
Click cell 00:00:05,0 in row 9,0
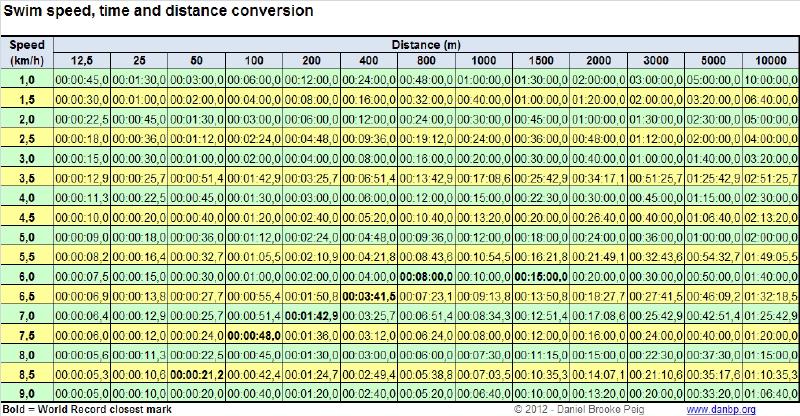(x=82, y=394)
